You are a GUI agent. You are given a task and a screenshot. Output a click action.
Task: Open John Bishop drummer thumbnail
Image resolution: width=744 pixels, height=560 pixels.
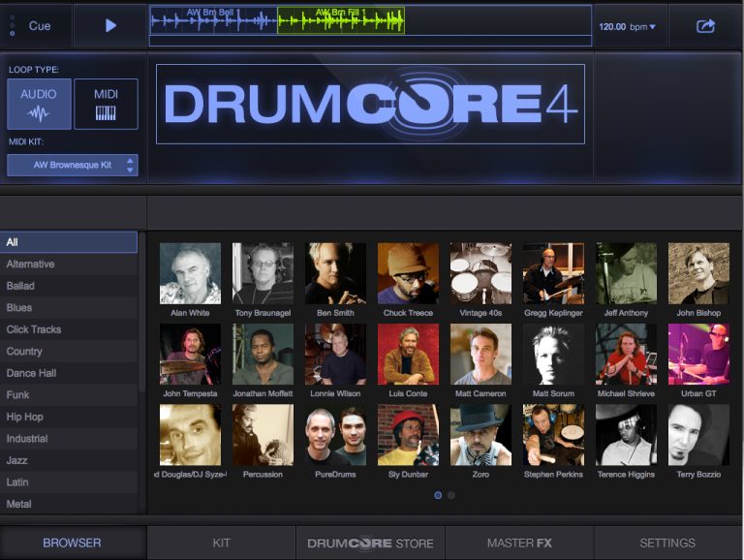point(698,273)
